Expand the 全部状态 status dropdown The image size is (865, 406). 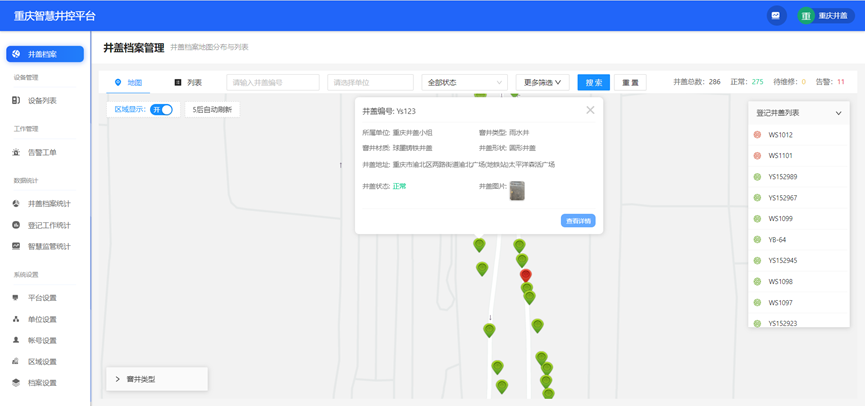[x=465, y=83]
